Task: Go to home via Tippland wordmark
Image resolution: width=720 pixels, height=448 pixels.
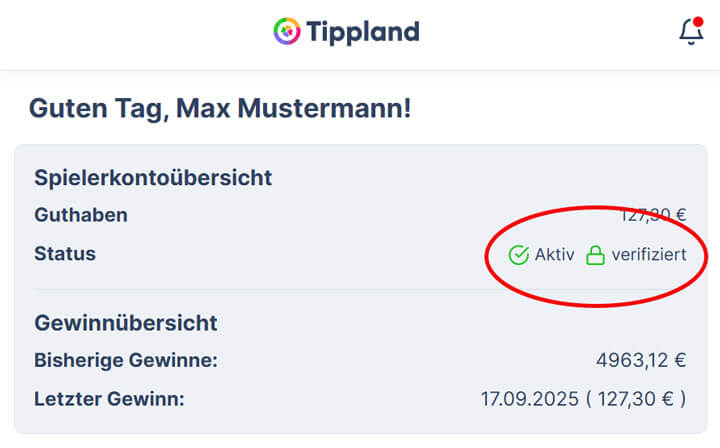Action: [363, 31]
